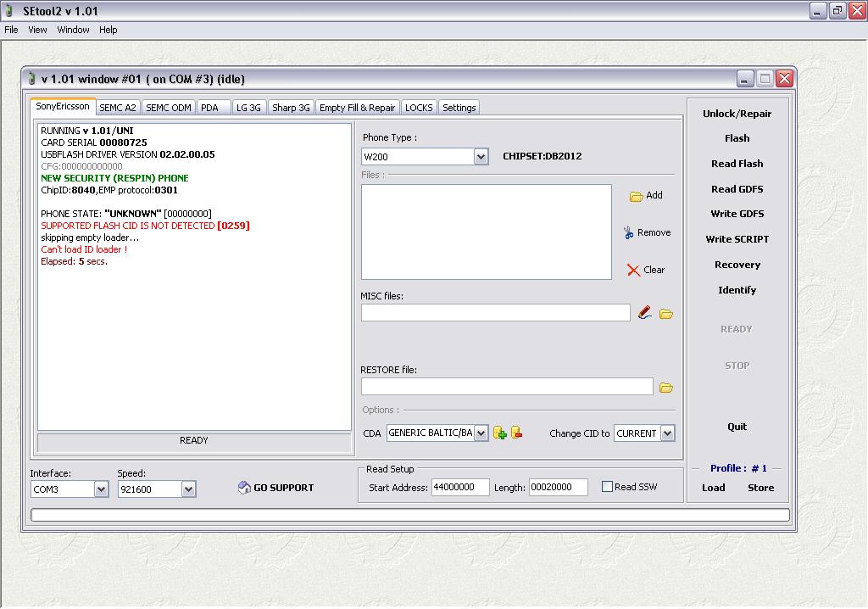Click the Length field 00020000
The width and height of the screenshot is (868, 609).
[558, 487]
